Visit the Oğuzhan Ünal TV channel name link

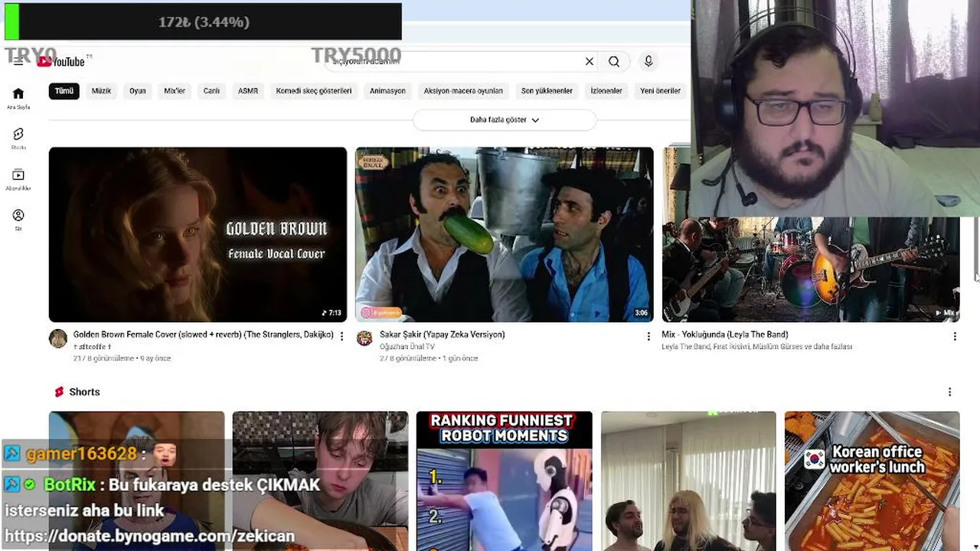tap(407, 347)
